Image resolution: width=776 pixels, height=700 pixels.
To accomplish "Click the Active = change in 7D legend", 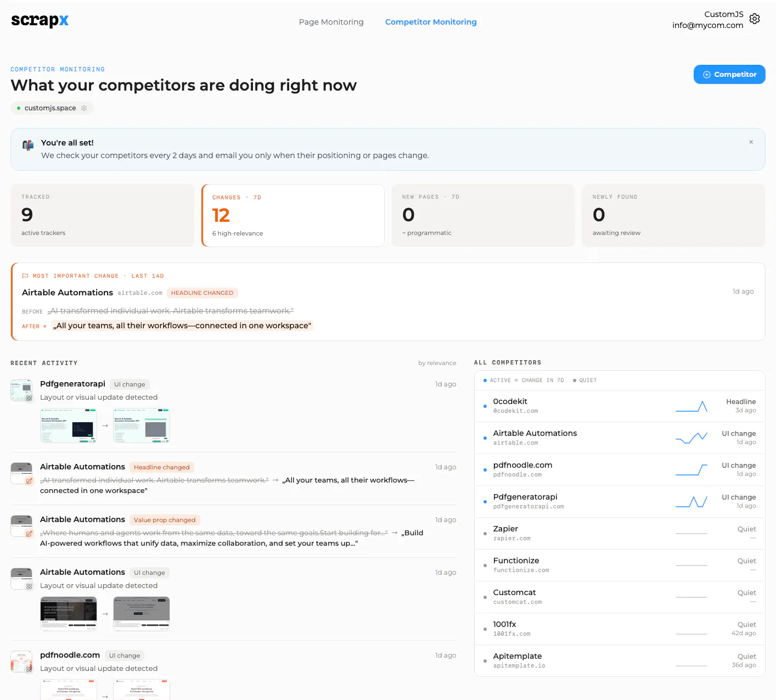I will 524,380.
